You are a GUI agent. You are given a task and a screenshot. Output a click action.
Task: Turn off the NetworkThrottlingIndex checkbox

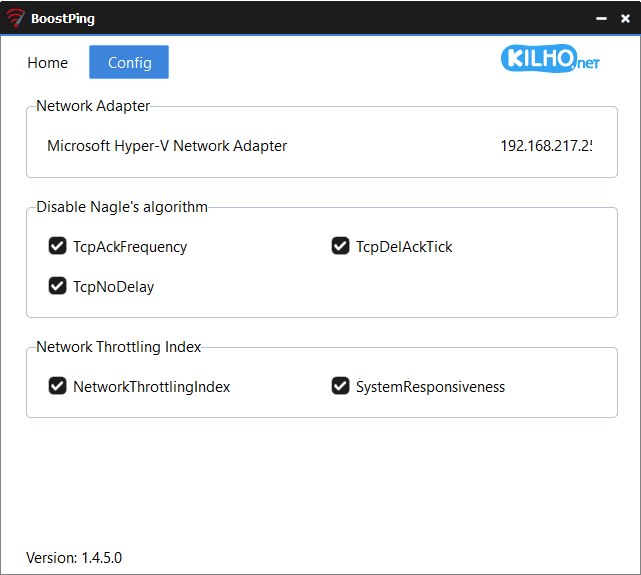(58, 386)
